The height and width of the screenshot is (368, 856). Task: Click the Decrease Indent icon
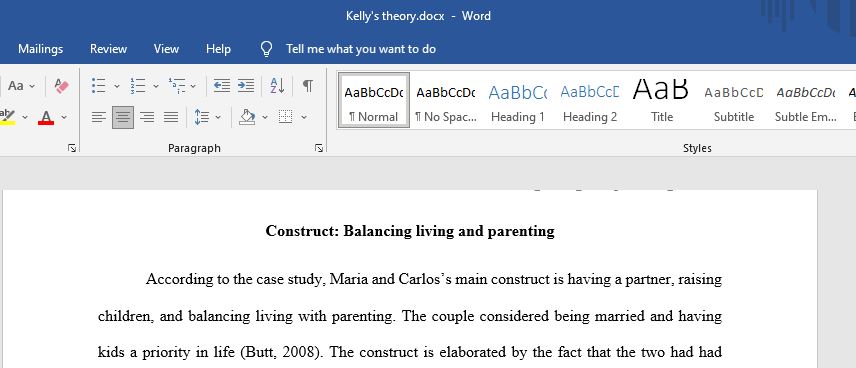[222, 86]
